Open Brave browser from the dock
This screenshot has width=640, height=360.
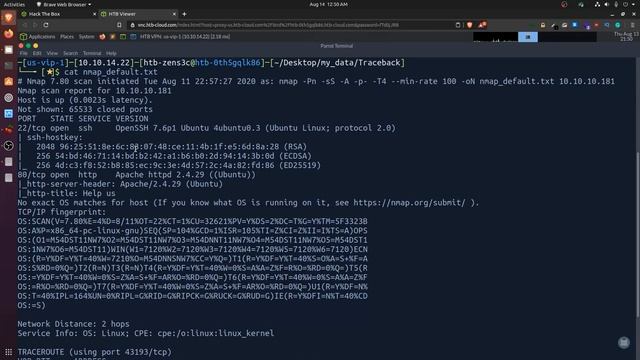coord(9,18)
